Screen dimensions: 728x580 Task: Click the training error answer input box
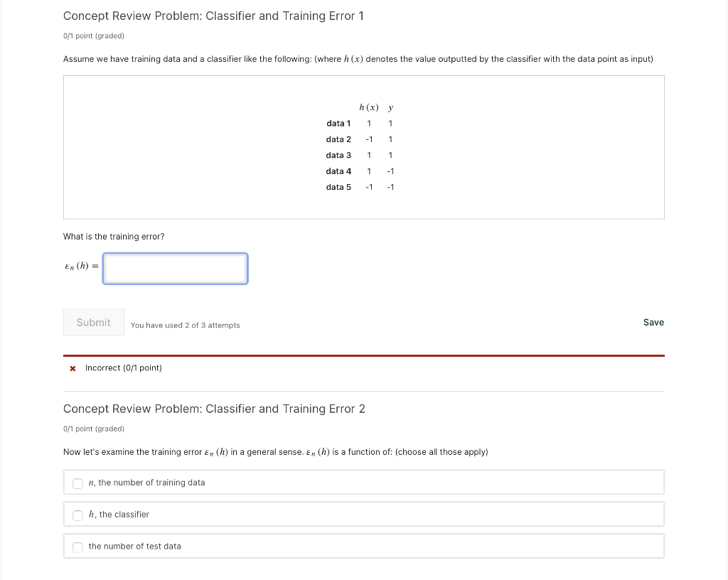click(175, 268)
